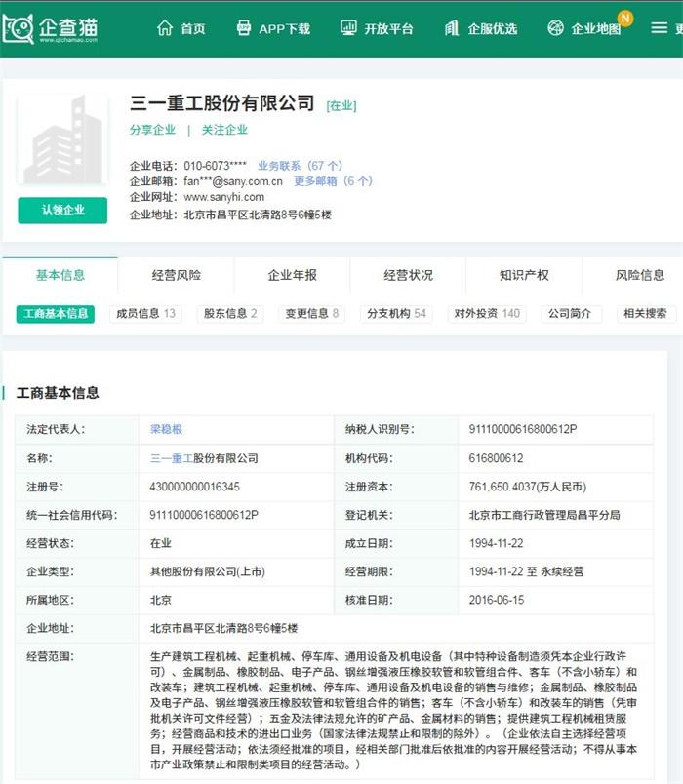Select the 基本信息 tab
The height and width of the screenshot is (784, 683).
coord(60,275)
